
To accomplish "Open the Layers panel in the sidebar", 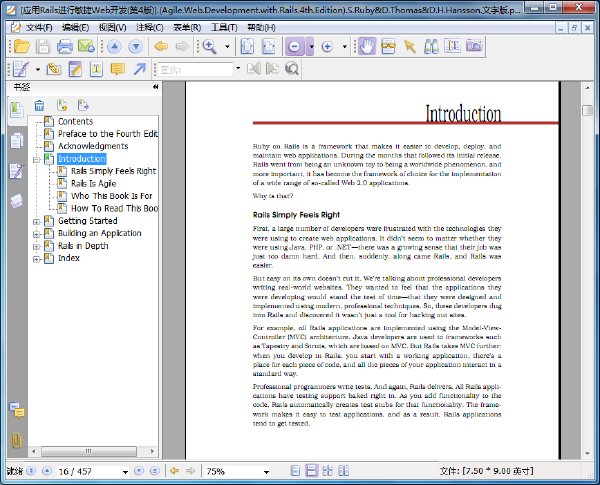I will (x=17, y=201).
